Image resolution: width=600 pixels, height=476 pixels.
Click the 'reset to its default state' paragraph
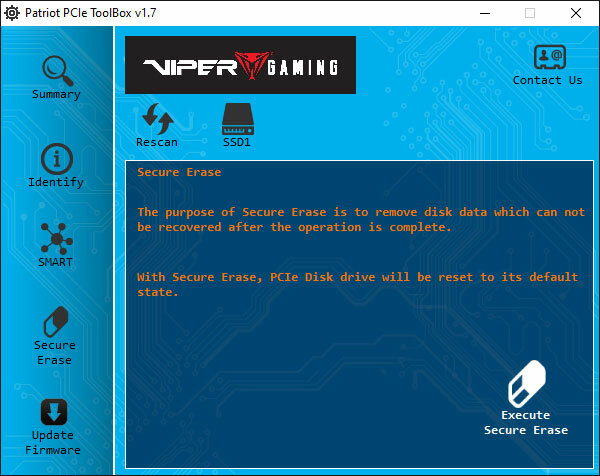pos(358,285)
